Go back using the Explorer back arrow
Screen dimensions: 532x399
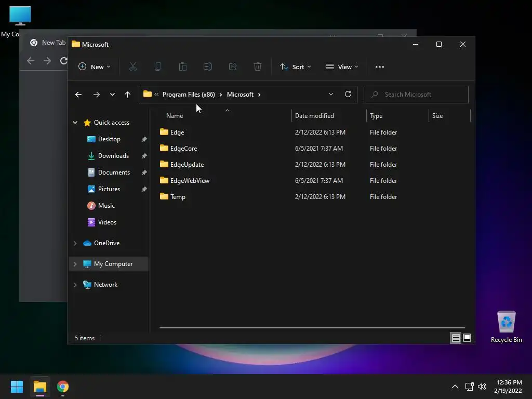(78, 95)
